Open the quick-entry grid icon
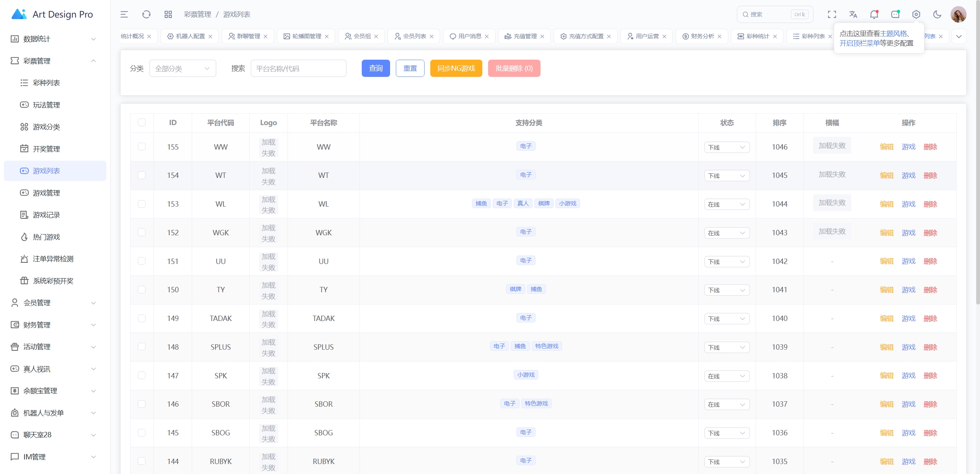980x474 pixels. tap(168, 15)
